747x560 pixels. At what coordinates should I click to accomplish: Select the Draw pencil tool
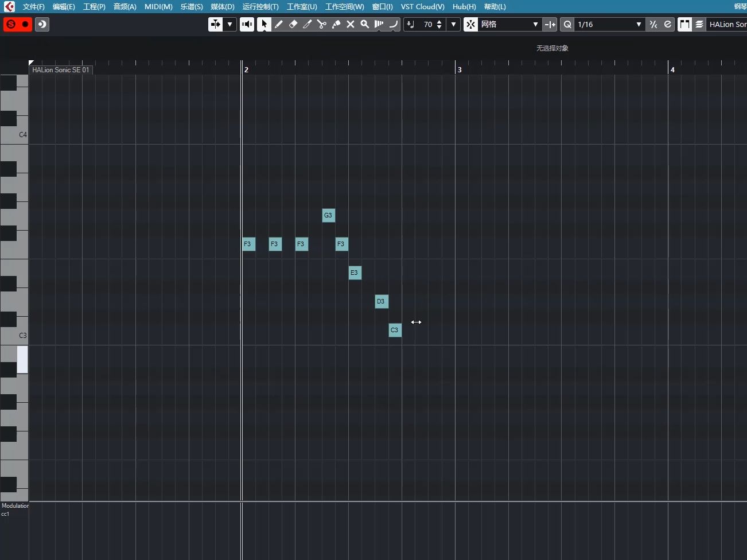tap(279, 25)
